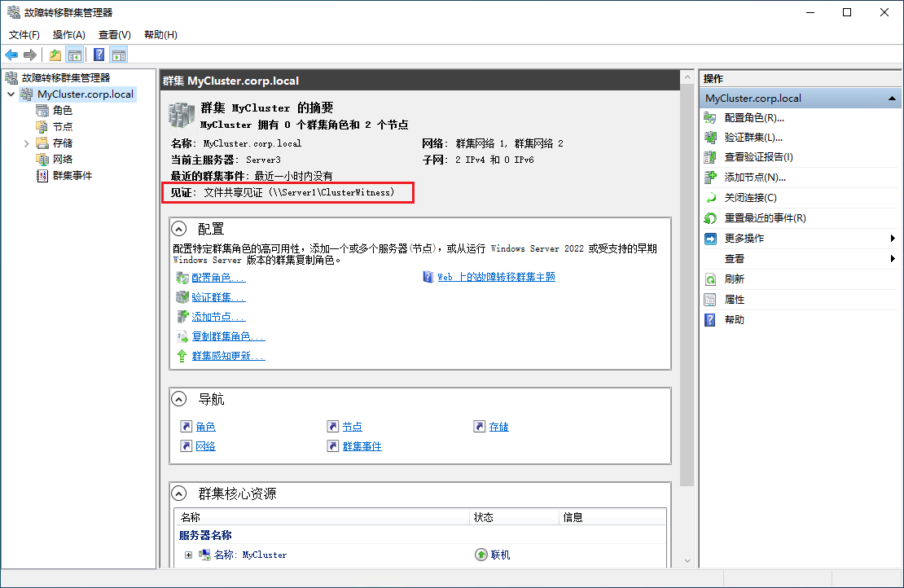Viewport: 904px width, 588px height.
Task: Click the 复制群集角色... link
Action: click(228, 336)
